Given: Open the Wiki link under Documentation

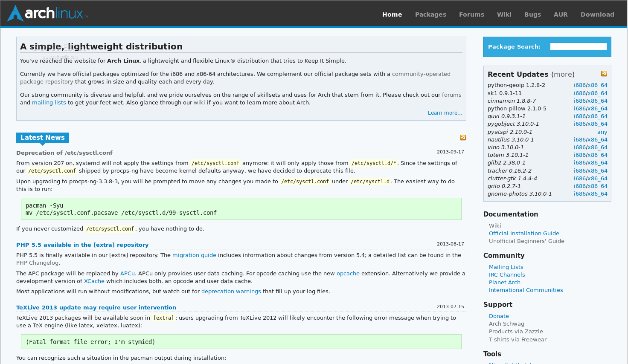Looking at the screenshot, I should [x=495, y=226].
